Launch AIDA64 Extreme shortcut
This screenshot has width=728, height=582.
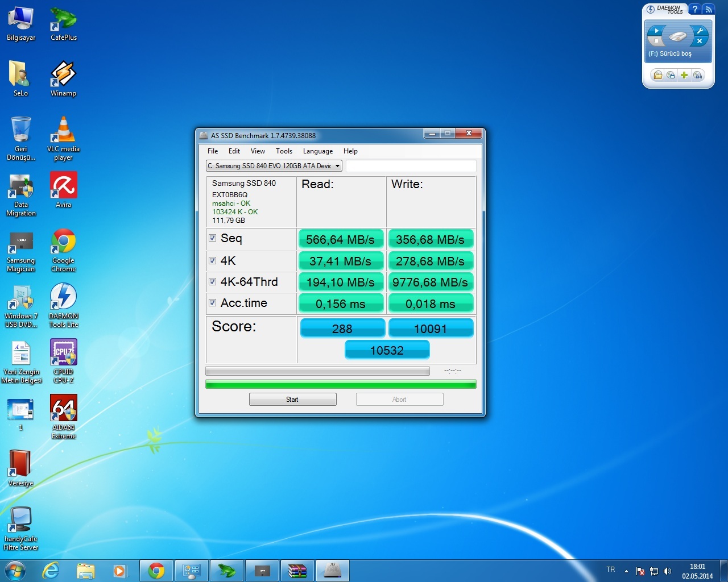click(x=63, y=417)
